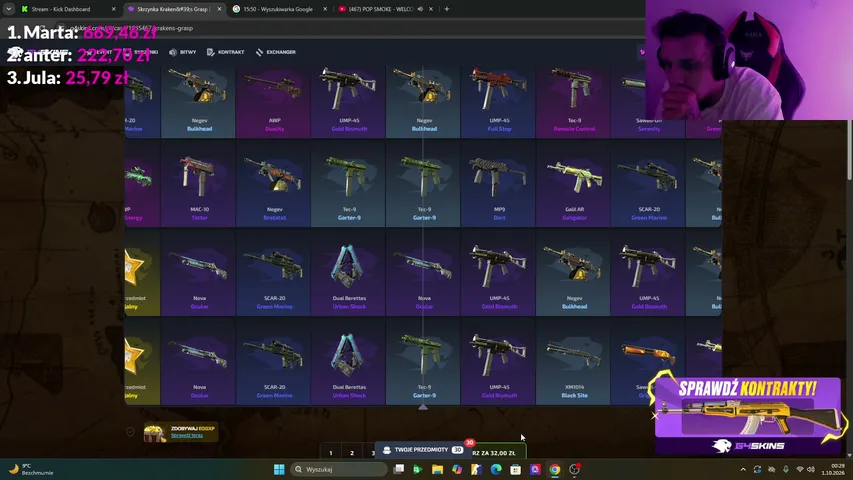
Task: Select the Skrzynka Kraken's Grasp browser tab
Action: point(173,9)
